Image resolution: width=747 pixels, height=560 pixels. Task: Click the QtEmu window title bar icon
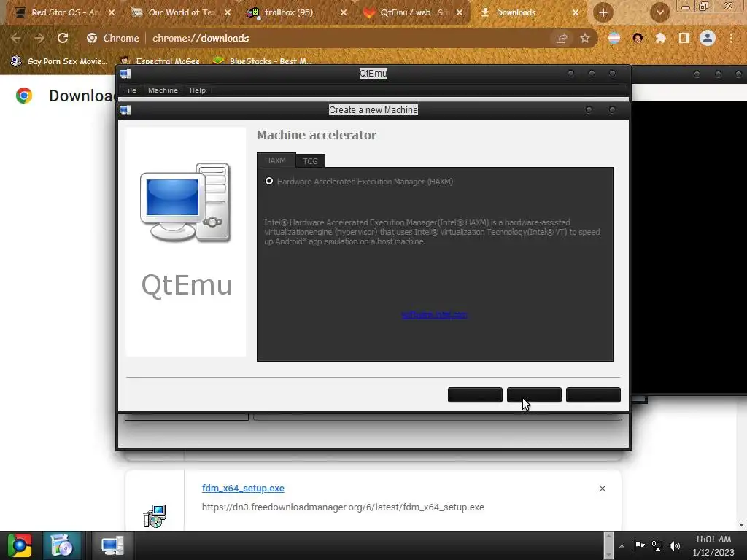click(x=125, y=74)
